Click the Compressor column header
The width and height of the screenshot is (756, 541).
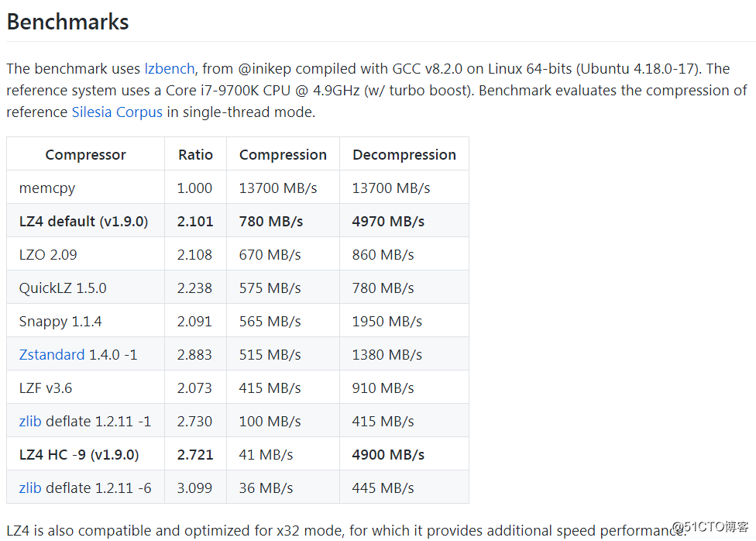coord(85,154)
